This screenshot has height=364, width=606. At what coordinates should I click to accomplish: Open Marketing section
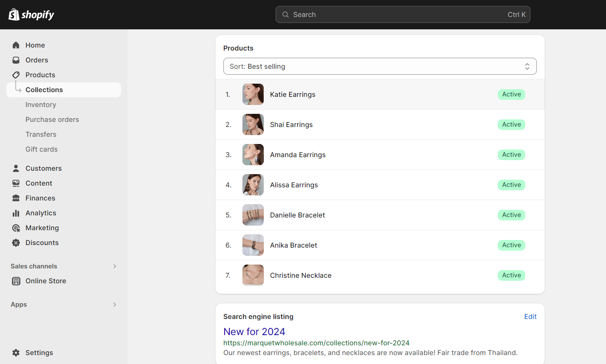pos(42,228)
